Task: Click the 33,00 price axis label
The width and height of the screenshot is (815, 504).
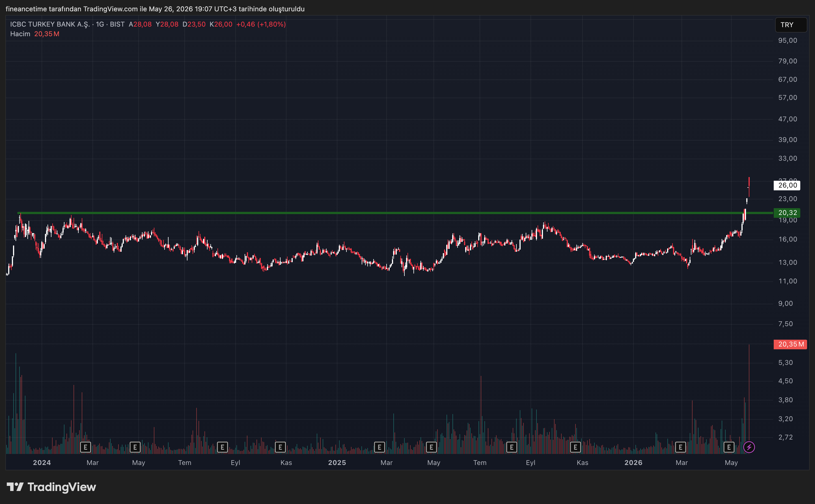Action: tap(788, 158)
